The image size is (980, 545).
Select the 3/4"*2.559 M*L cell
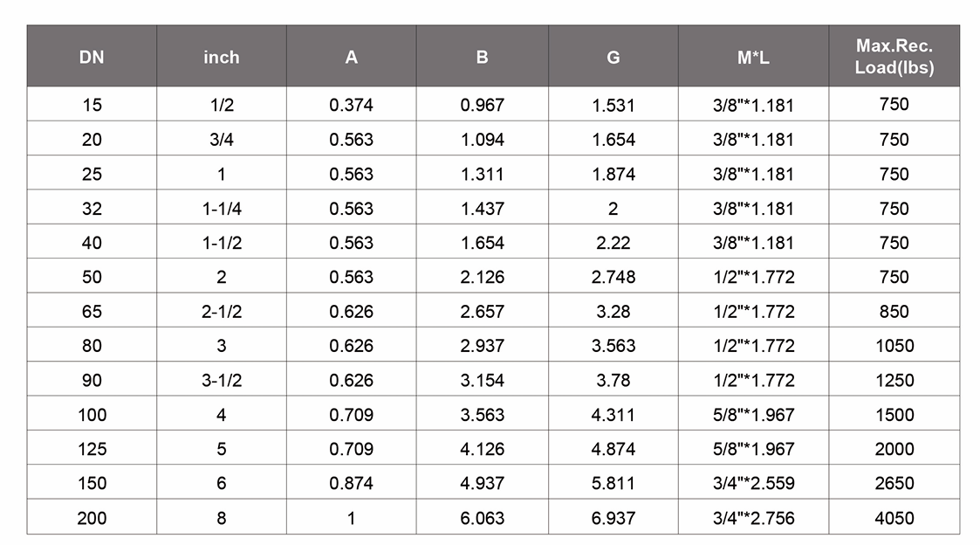[753, 484]
